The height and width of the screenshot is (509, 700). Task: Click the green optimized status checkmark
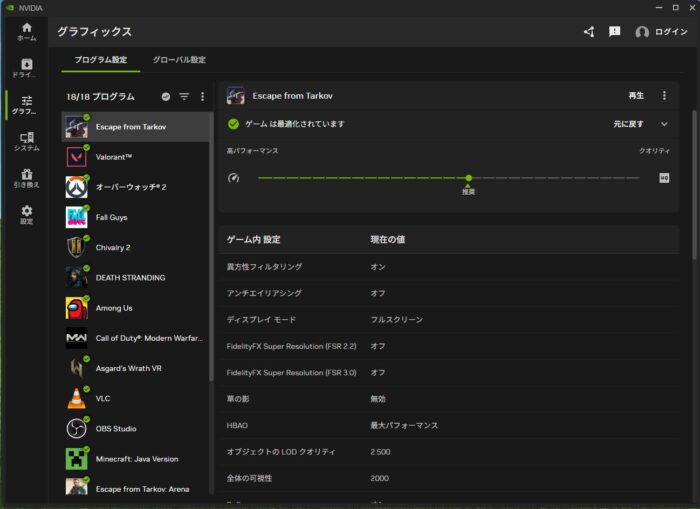click(x=233, y=124)
